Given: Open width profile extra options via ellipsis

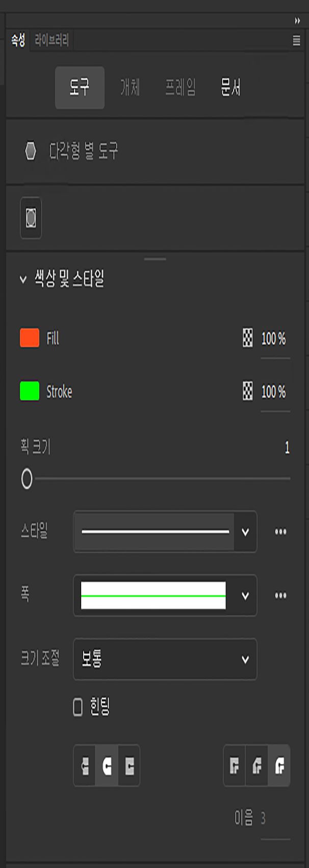Looking at the screenshot, I should pyautogui.click(x=280, y=595).
